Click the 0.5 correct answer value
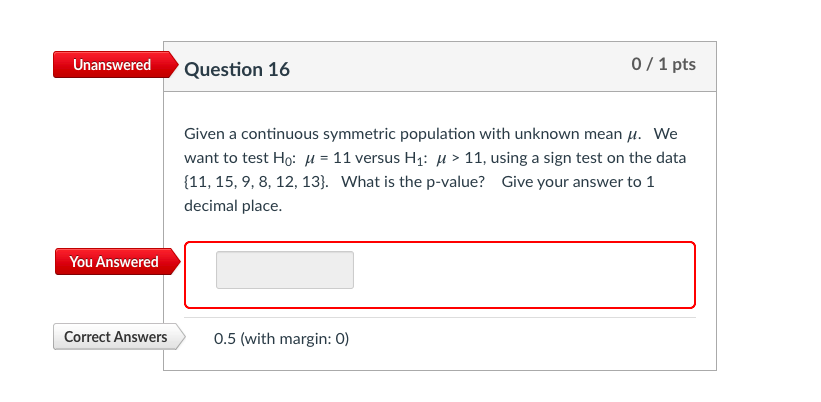821x402 pixels. pos(225,338)
